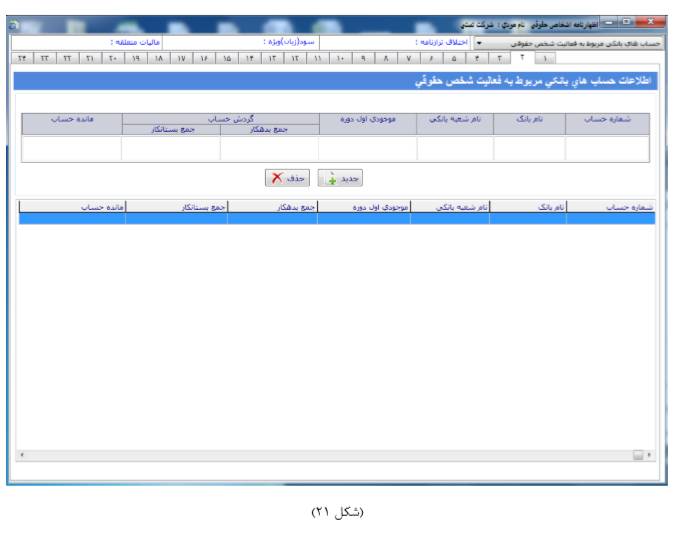Select the highlighted blue row in the grid

(x=337, y=218)
